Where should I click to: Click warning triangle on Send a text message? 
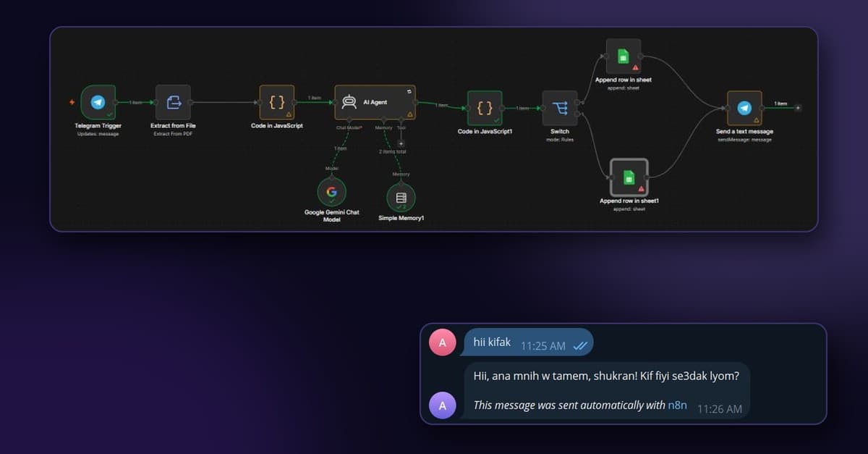pyautogui.click(x=757, y=120)
